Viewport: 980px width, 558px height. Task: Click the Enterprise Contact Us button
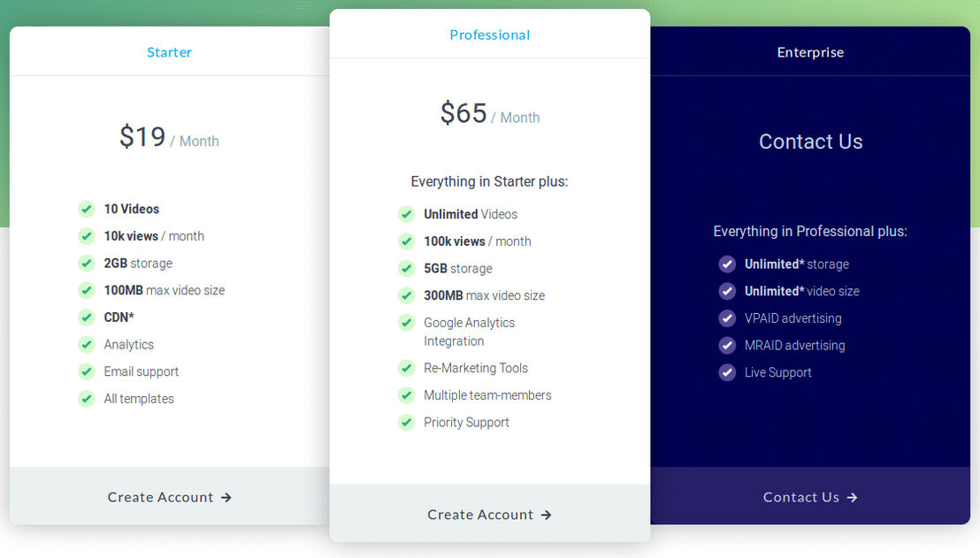click(810, 497)
